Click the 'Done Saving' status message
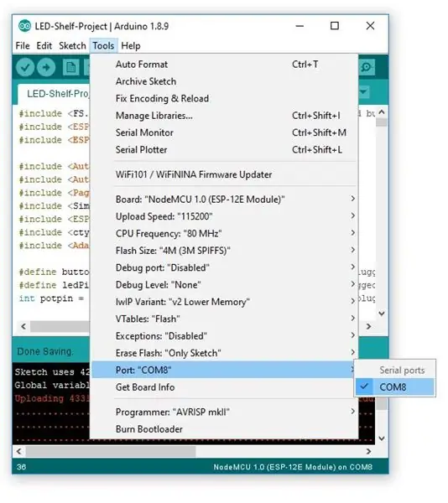 coord(45,351)
